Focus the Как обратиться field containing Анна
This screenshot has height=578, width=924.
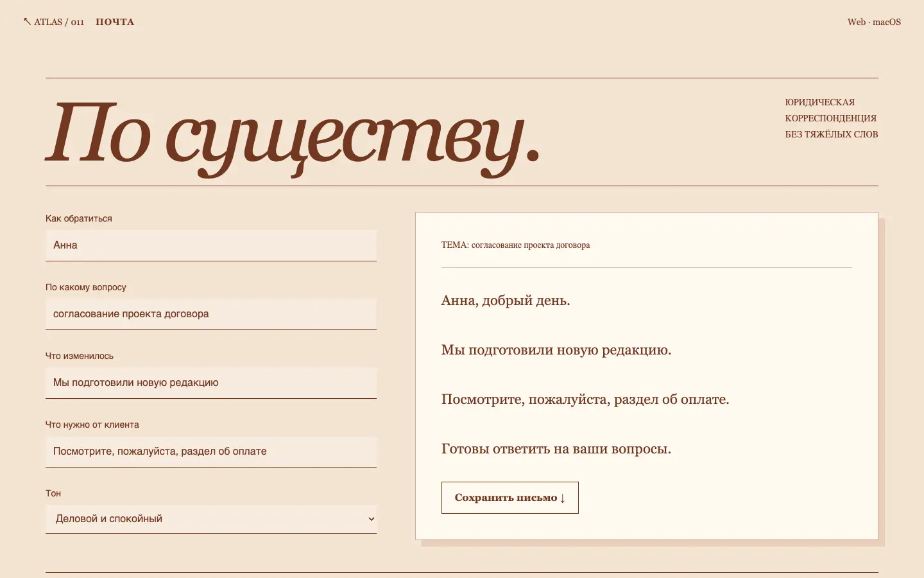click(x=211, y=245)
